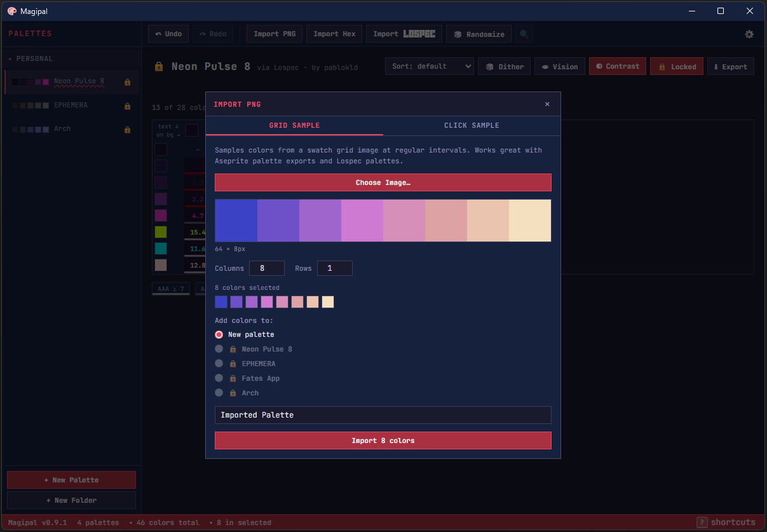Click the Import Lospec toolbar button

click(x=404, y=34)
